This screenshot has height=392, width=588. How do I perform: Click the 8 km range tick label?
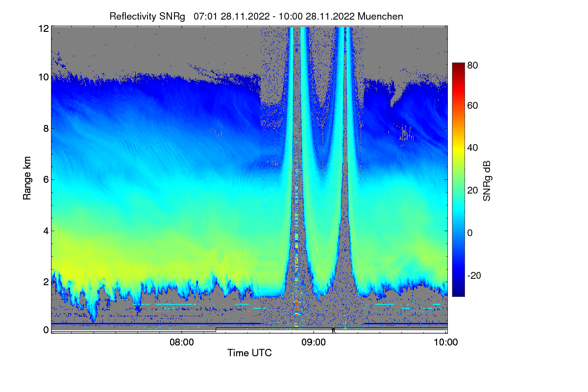(46, 129)
